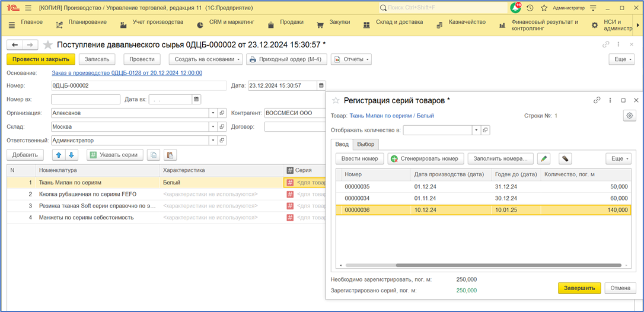Switch to the Выбор tab
Viewport: 644px width, 312px height.
[366, 144]
